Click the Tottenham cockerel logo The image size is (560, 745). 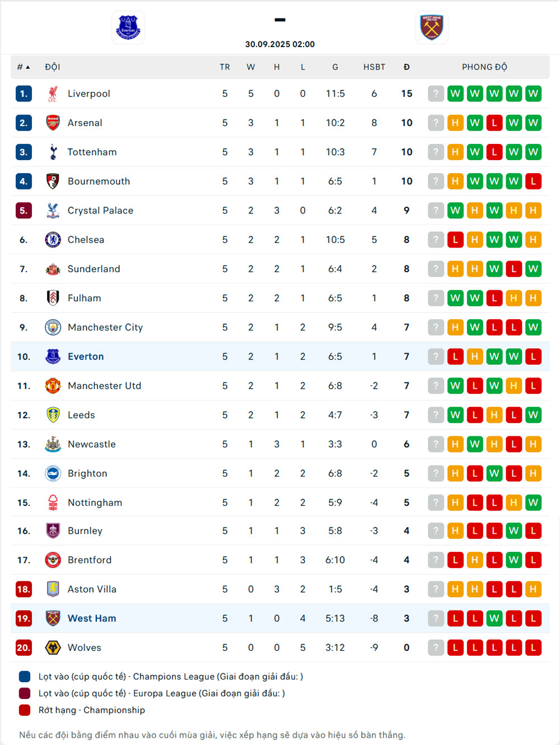click(x=53, y=152)
